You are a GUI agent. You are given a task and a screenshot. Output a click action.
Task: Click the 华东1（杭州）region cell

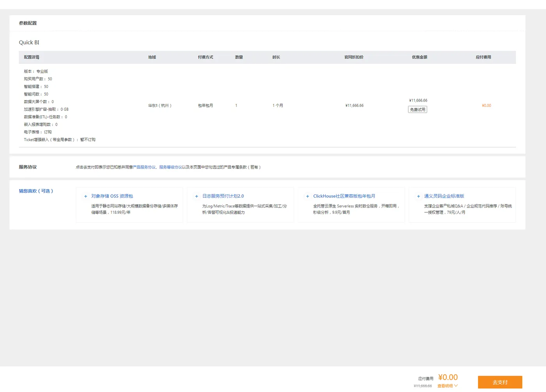pos(160,106)
